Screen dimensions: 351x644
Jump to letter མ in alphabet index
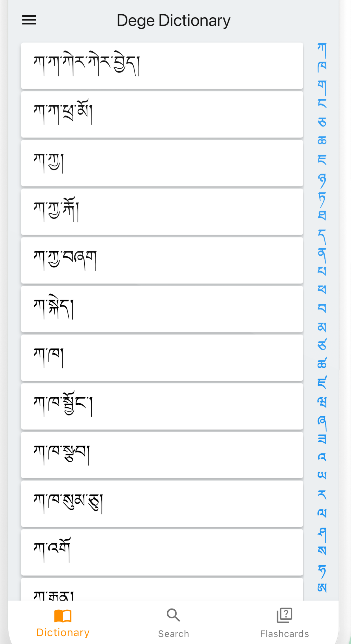click(x=322, y=327)
